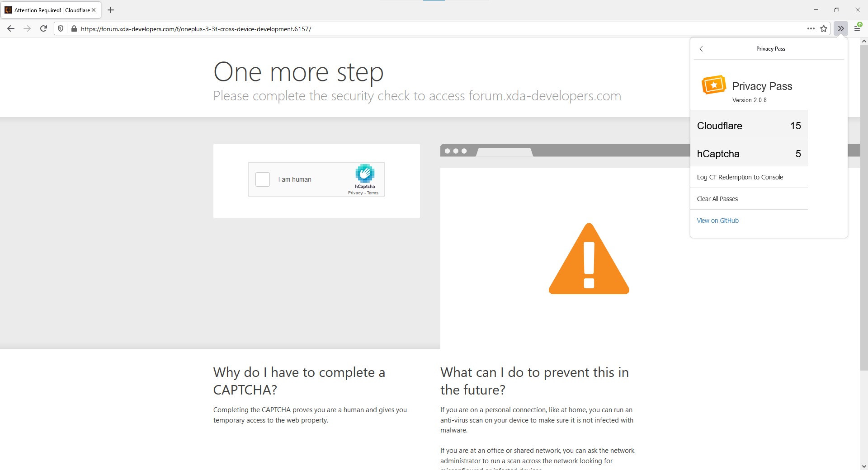Click the tracking protection shield icon
This screenshot has width=868, height=470.
(x=60, y=28)
